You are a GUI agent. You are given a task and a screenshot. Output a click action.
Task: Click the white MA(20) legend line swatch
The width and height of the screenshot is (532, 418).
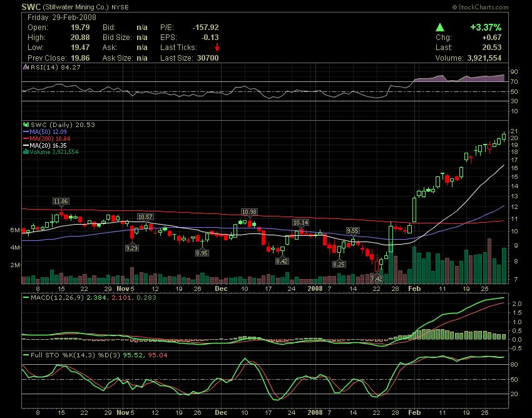(26, 145)
